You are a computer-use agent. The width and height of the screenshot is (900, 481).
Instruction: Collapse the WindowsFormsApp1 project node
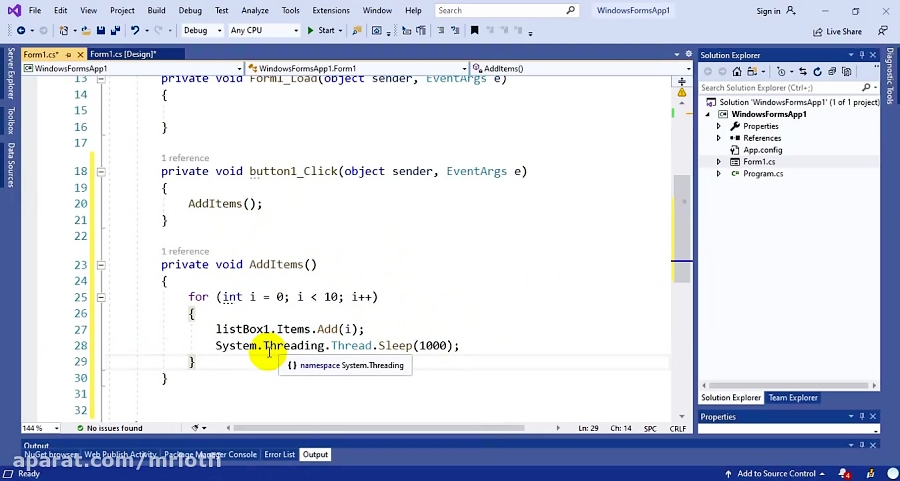coord(708,114)
